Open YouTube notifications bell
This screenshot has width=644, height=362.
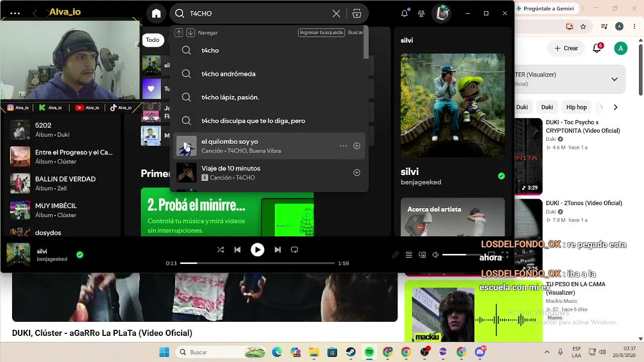[x=597, y=48]
